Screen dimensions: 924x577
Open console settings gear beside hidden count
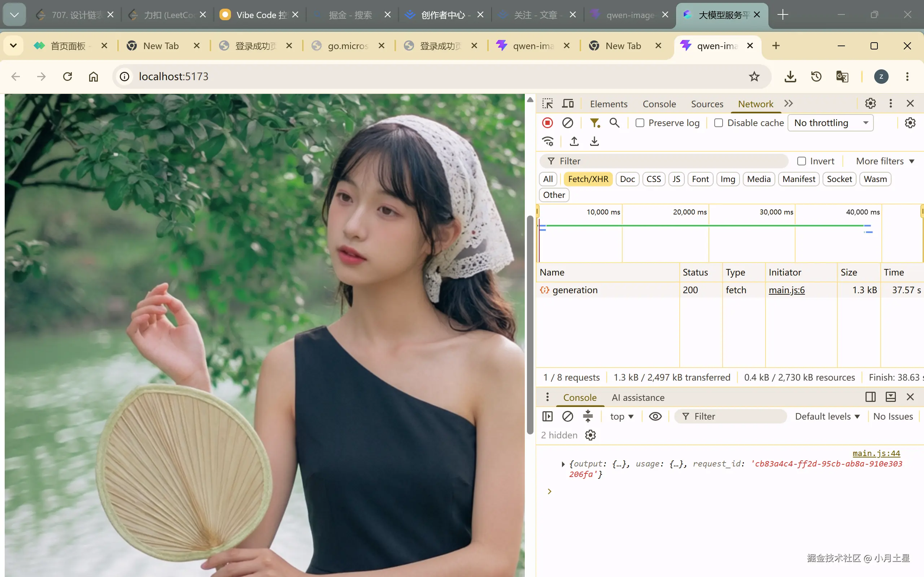[590, 435]
